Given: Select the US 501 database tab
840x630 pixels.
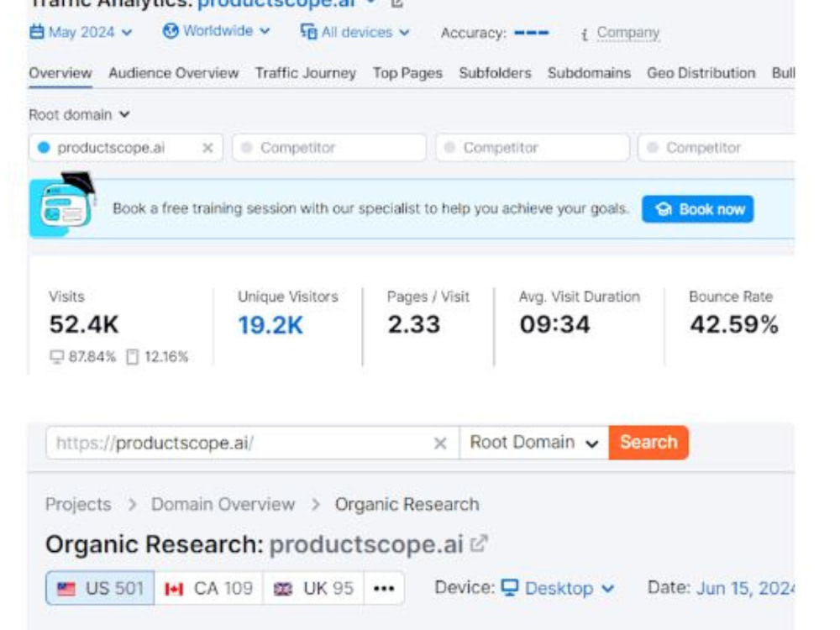Looking at the screenshot, I should coord(100,588).
